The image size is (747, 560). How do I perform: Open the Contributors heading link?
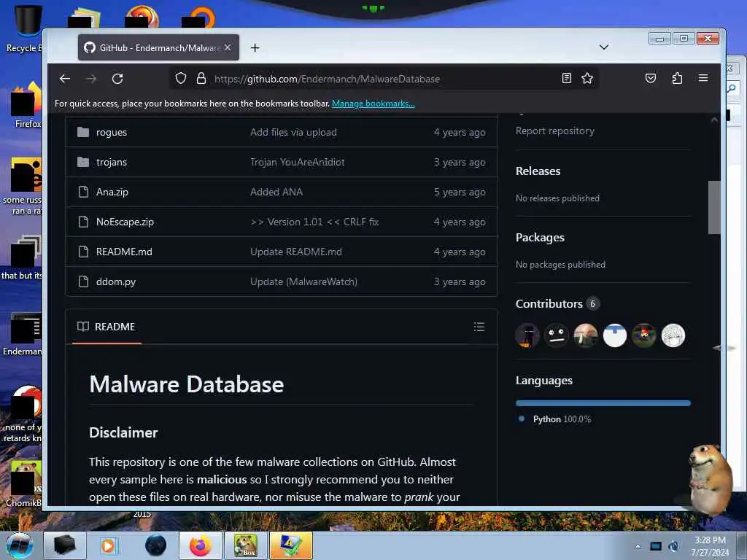coord(549,304)
